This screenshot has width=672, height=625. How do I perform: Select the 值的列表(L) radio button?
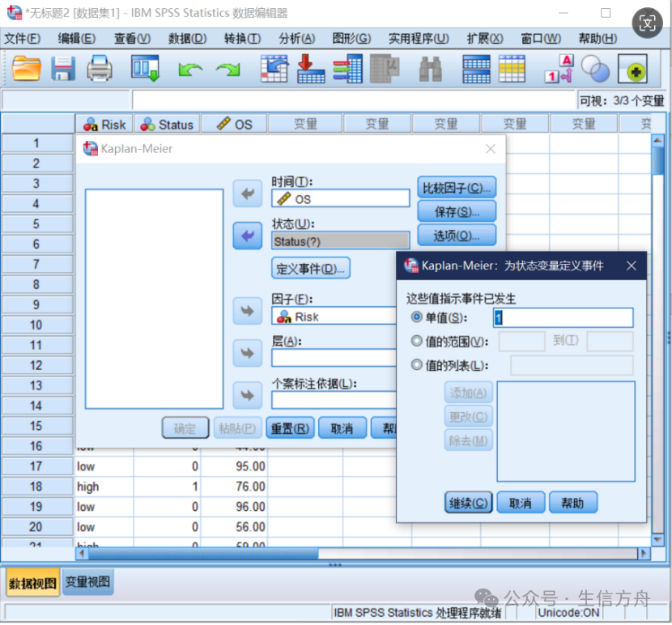(417, 365)
